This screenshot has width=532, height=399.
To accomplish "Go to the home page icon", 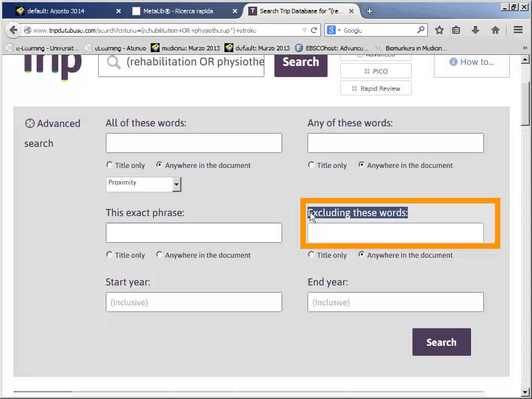I will [495, 30].
